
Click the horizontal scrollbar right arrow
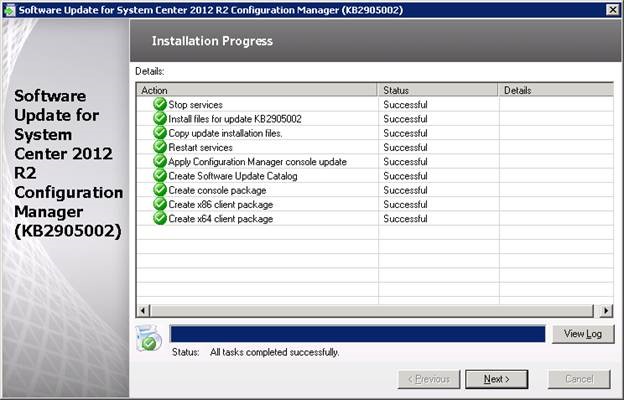click(x=606, y=310)
